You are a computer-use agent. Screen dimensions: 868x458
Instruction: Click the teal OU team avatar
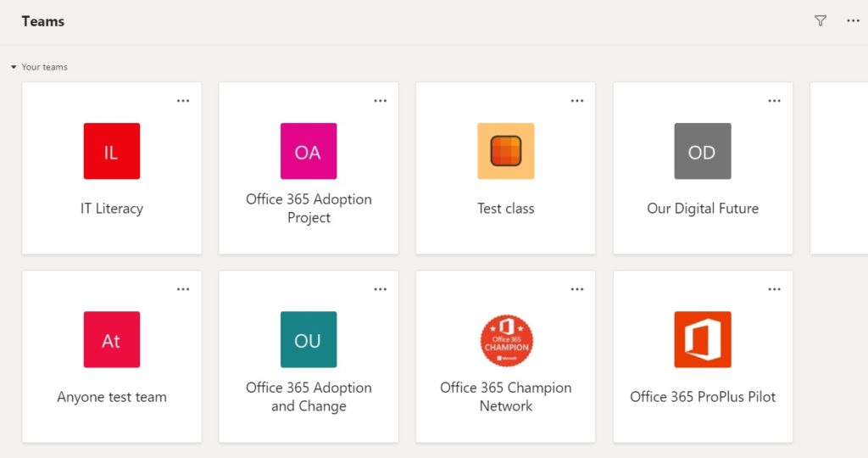coord(309,339)
